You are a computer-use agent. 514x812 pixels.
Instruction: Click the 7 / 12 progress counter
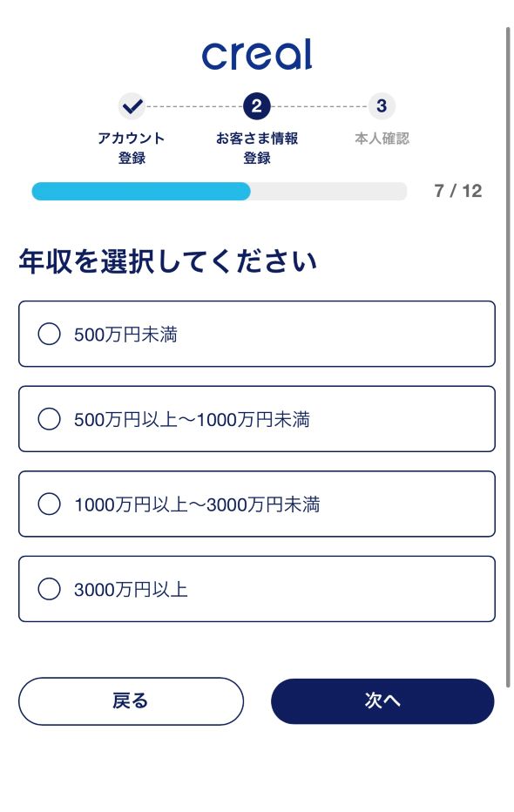tap(458, 191)
